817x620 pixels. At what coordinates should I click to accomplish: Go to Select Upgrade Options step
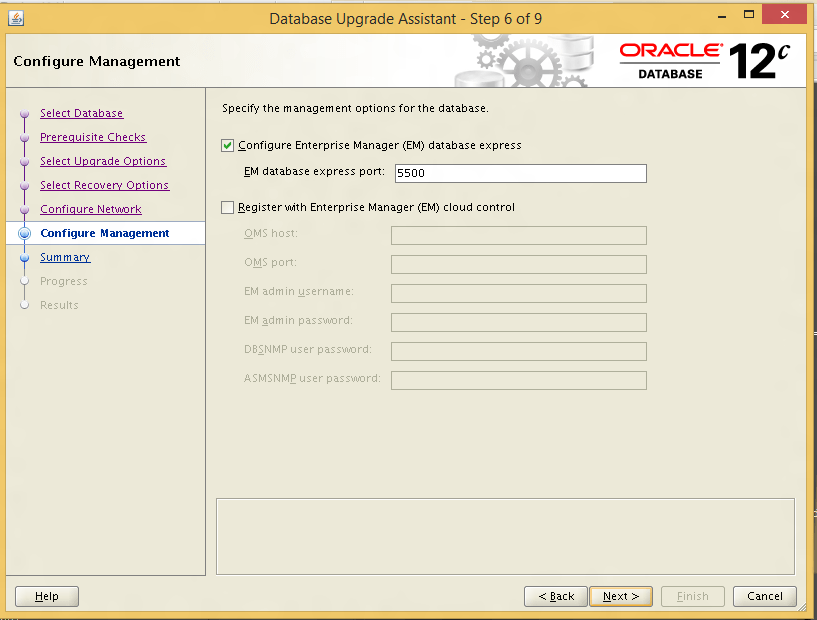[103, 161]
